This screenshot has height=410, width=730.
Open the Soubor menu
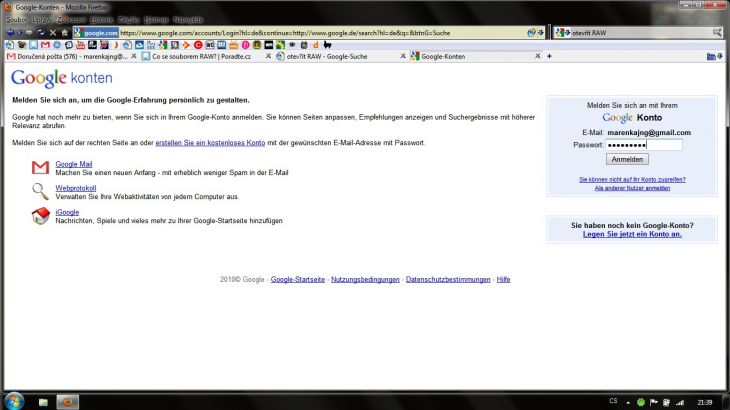[x=16, y=20]
